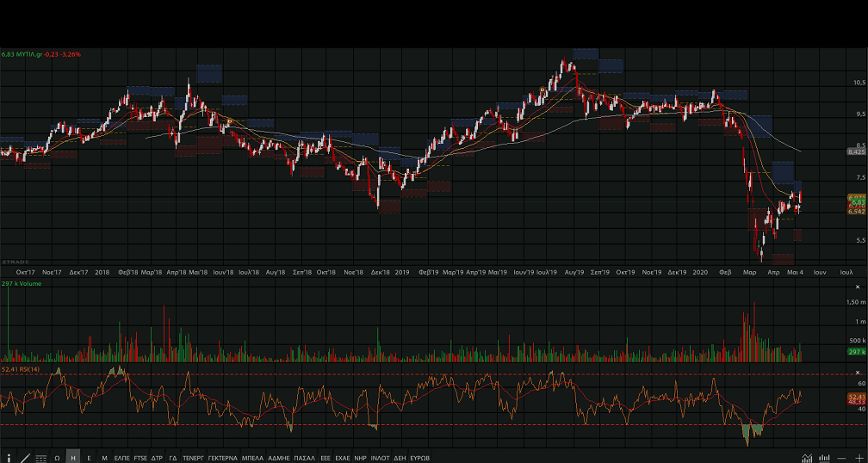Load the ΕΛΠΕ symbol shortcut
The height and width of the screenshot is (463, 868).
pos(121,457)
